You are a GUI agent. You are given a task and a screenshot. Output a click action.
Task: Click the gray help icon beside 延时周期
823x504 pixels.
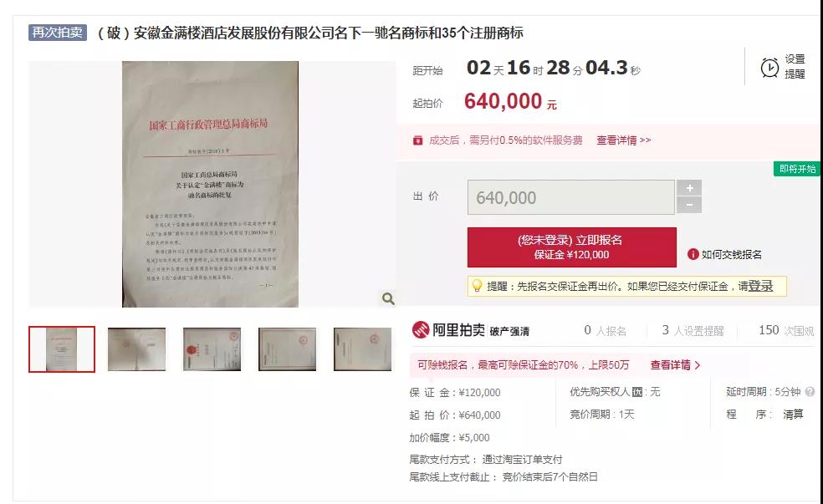click(x=810, y=392)
